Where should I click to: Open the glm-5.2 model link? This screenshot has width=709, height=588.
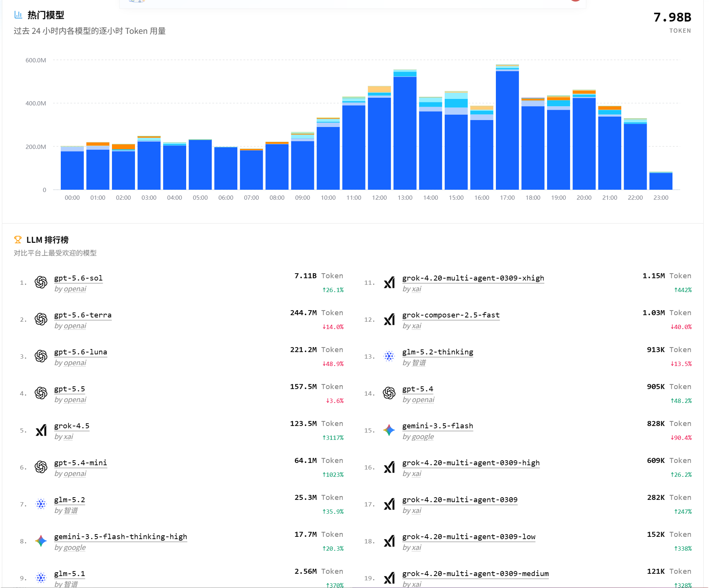pos(70,500)
